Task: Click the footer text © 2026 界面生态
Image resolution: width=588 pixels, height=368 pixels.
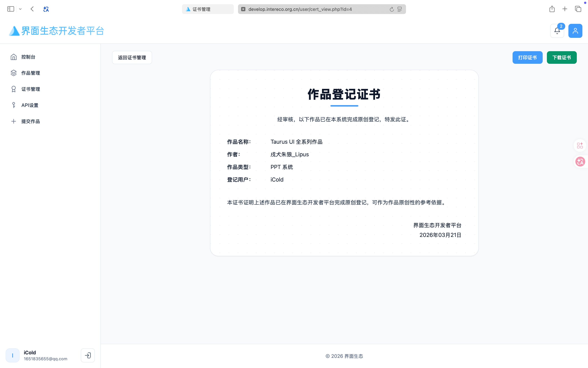Action: click(344, 356)
